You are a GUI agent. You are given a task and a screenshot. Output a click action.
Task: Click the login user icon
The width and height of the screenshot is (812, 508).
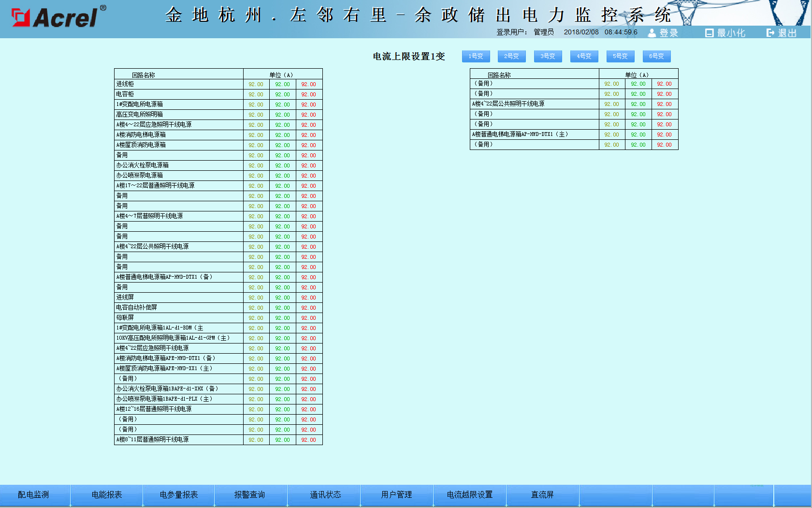pyautogui.click(x=652, y=33)
